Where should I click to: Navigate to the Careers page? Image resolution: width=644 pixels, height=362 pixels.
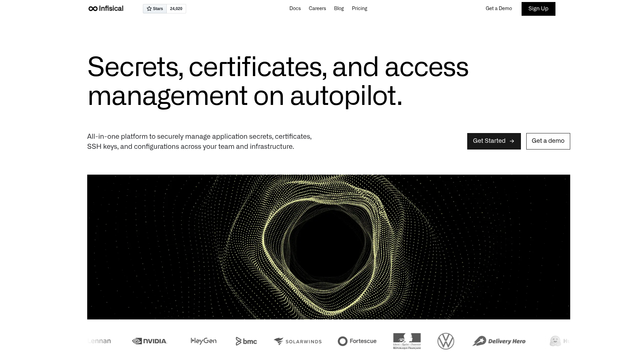coord(317,8)
